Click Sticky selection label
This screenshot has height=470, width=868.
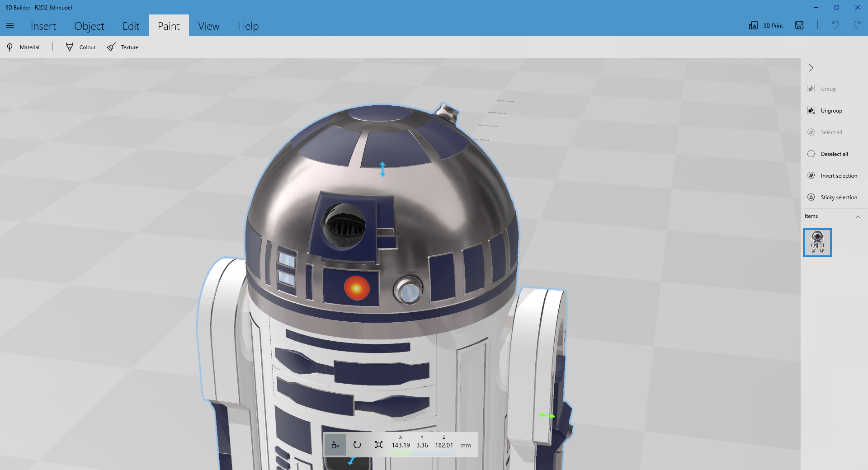[x=839, y=197]
